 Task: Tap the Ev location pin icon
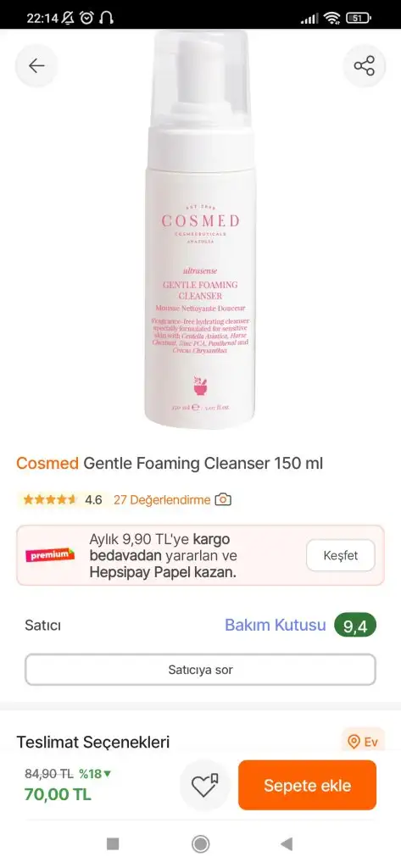click(x=354, y=741)
